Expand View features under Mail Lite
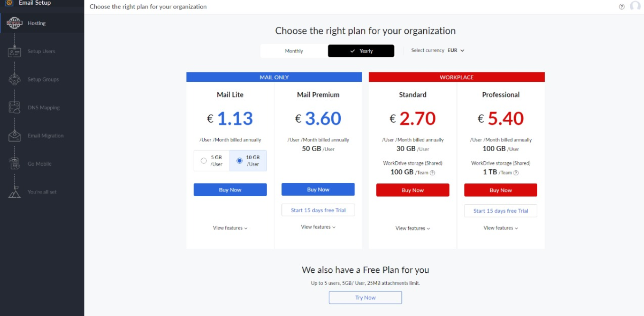The width and height of the screenshot is (644, 316). pos(230,228)
